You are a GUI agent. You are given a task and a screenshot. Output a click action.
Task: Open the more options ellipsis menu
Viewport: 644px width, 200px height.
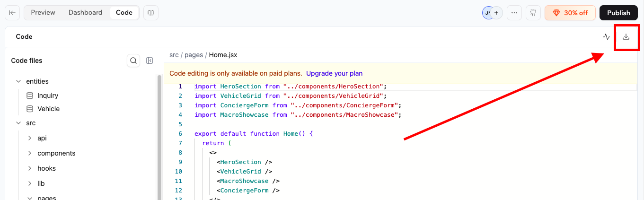[x=514, y=13]
